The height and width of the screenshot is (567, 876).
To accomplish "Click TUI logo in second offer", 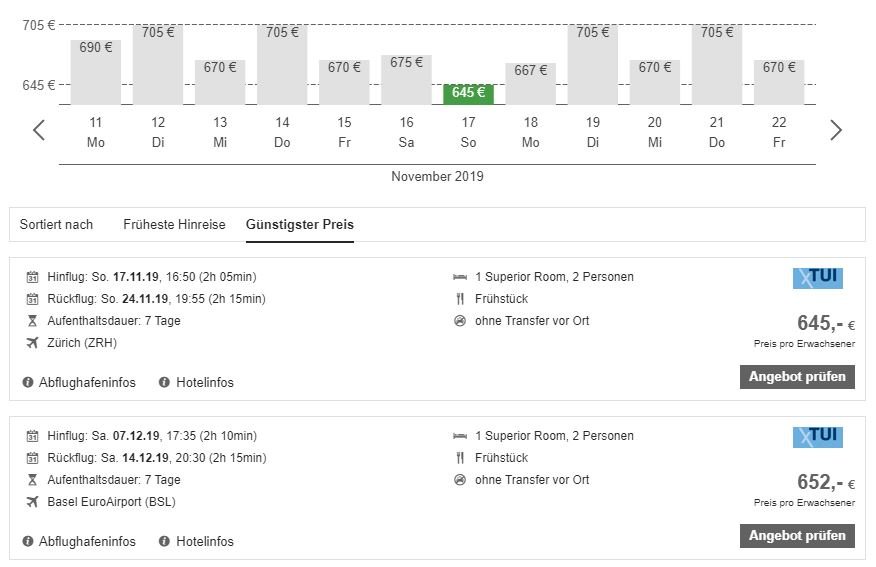I will [x=817, y=437].
